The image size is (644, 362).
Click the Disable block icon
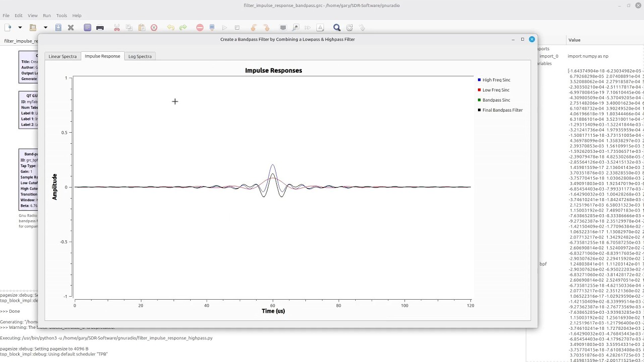(295, 28)
